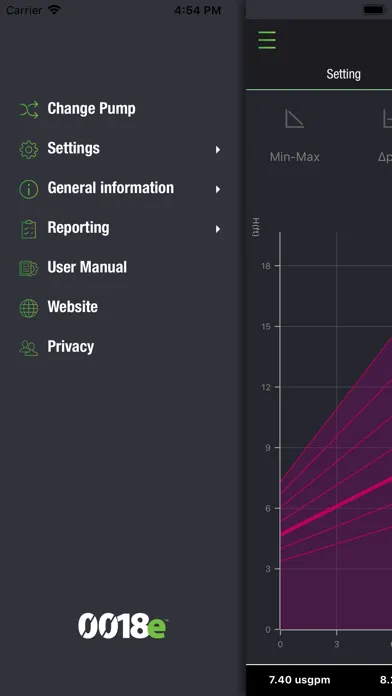Viewport: 392px width, 696px height.
Task: Select the Min-Max mode triangle icon
Action: click(294, 119)
